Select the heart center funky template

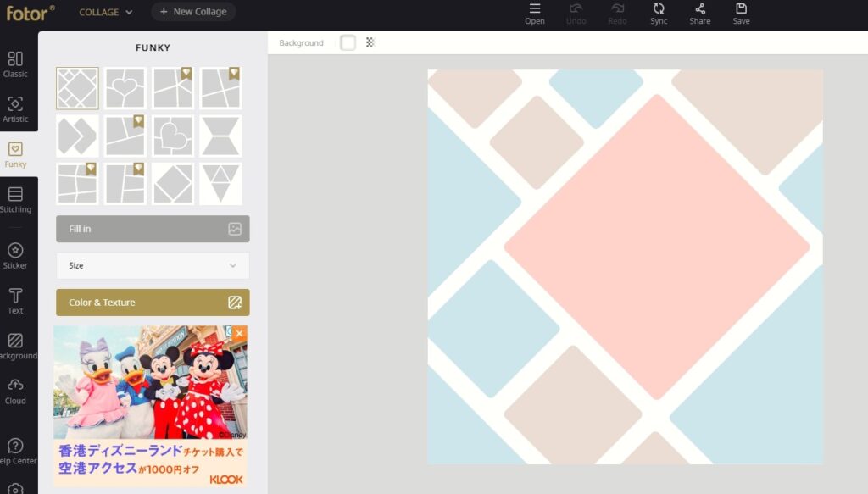click(x=125, y=88)
